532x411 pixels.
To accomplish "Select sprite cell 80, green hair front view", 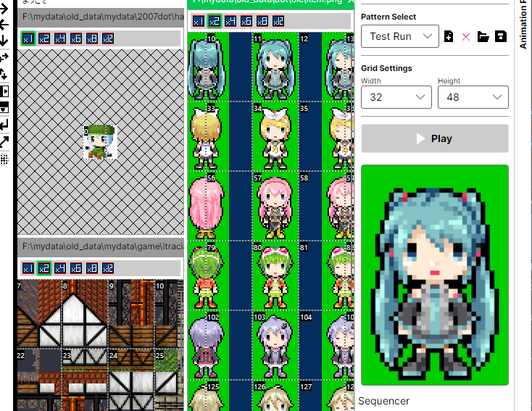I will (x=275, y=275).
